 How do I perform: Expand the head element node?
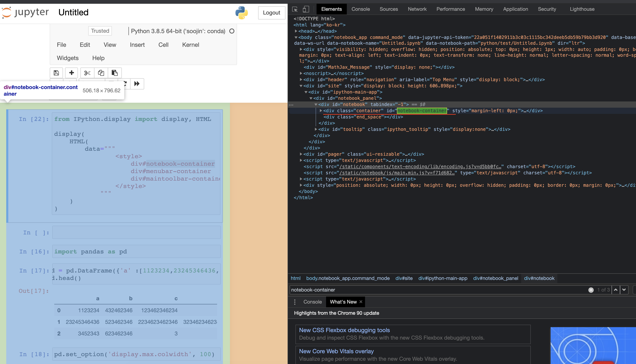pos(296,31)
